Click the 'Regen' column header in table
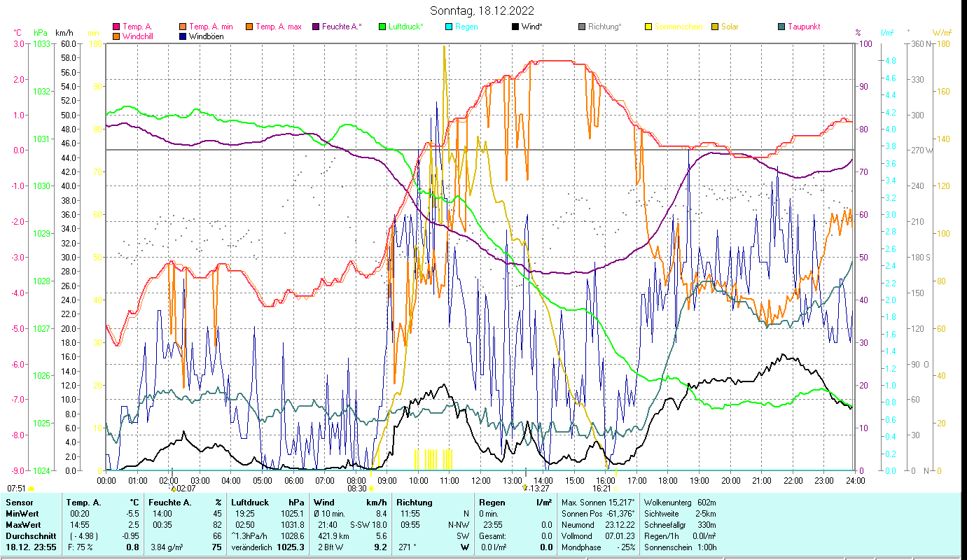Image resolution: width=967 pixels, height=560 pixels. click(x=492, y=503)
